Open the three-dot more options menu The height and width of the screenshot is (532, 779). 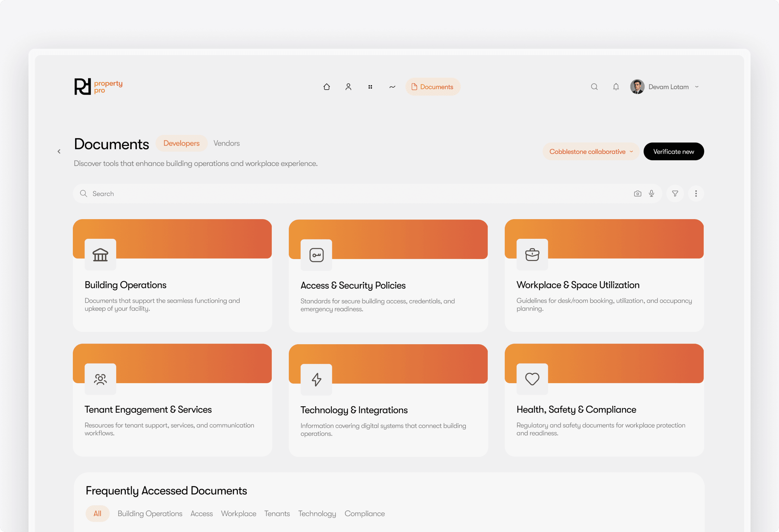(696, 193)
